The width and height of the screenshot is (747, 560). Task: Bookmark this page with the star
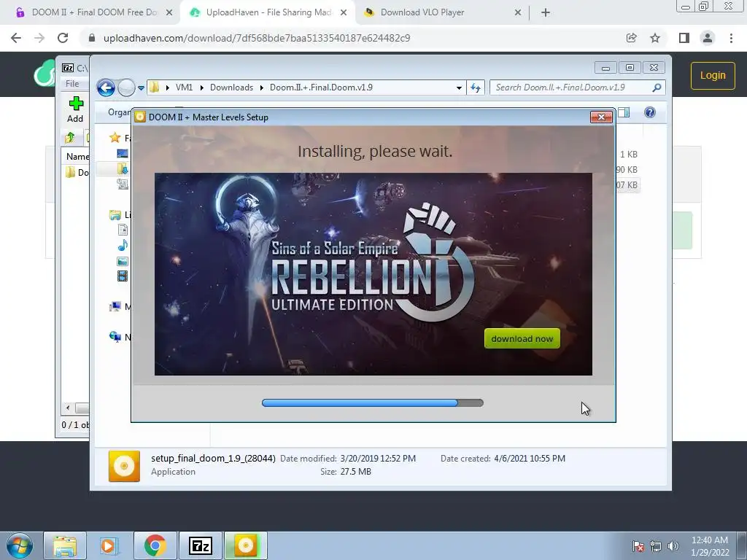pos(655,38)
